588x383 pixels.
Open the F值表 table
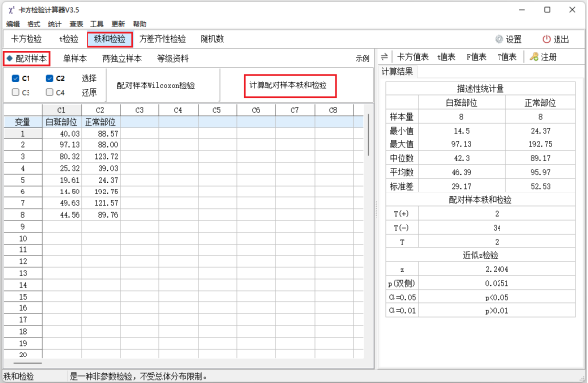point(476,57)
